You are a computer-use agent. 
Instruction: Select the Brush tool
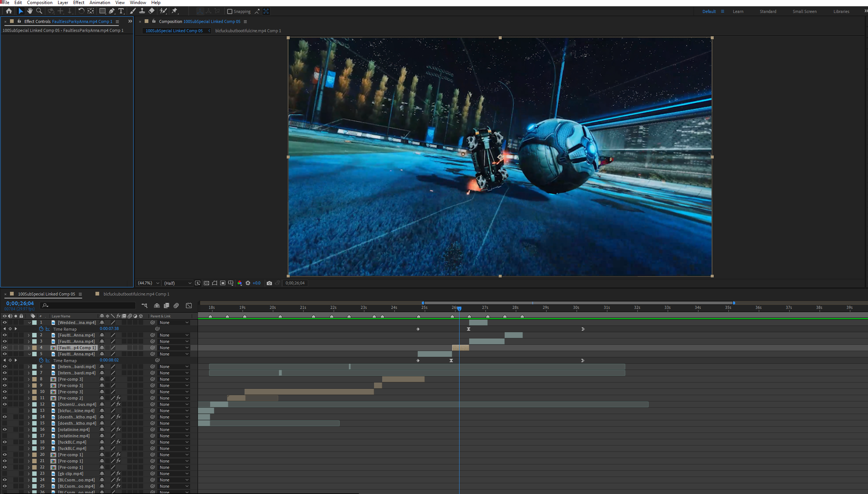133,11
